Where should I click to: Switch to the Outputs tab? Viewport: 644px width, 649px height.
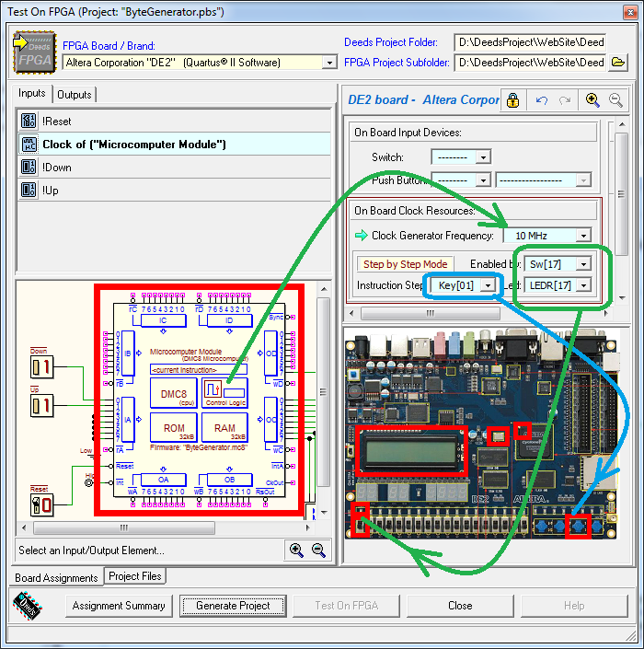[x=75, y=95]
